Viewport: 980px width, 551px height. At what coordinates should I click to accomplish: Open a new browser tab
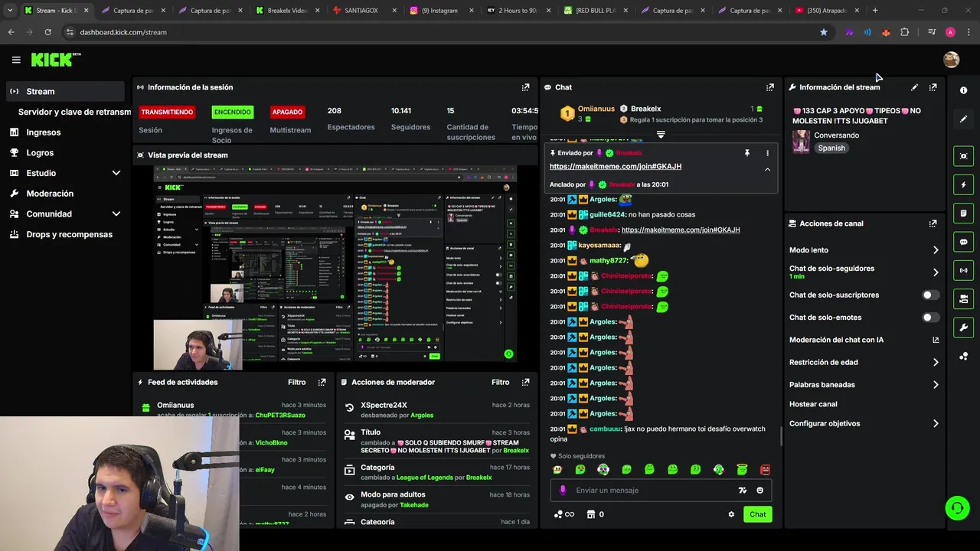pyautogui.click(x=875, y=11)
